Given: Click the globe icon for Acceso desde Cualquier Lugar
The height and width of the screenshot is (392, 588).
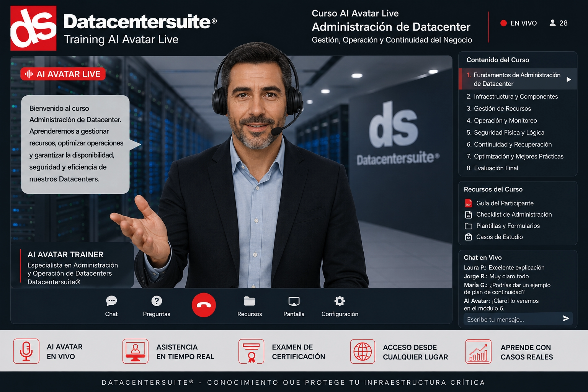Looking at the screenshot, I should (x=363, y=351).
